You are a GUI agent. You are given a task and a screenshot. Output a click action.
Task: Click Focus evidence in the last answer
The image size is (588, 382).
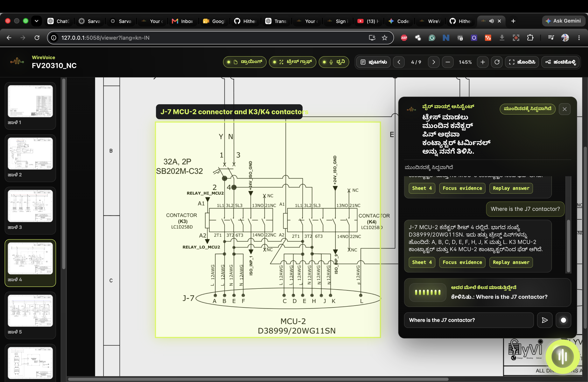(462, 262)
